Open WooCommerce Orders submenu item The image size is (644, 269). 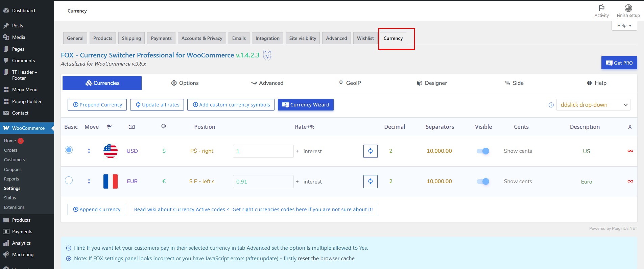point(10,150)
